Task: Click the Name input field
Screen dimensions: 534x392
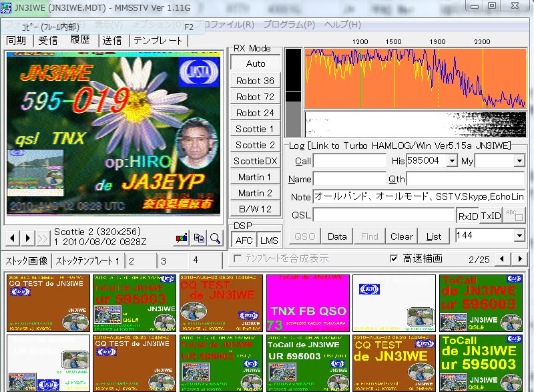Action: point(349,178)
